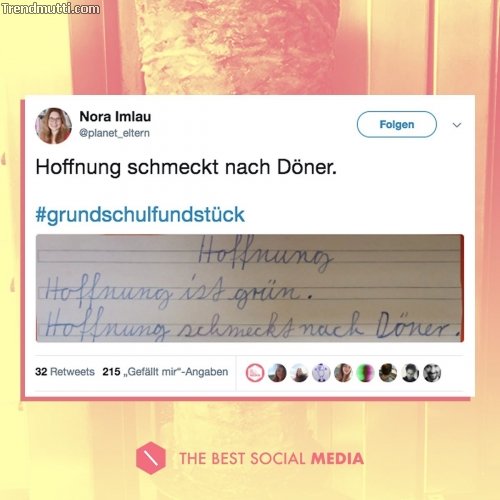This screenshot has width=500, height=500.
Task: Open the handwritten Hoffnung photo attachment
Action: [250, 288]
